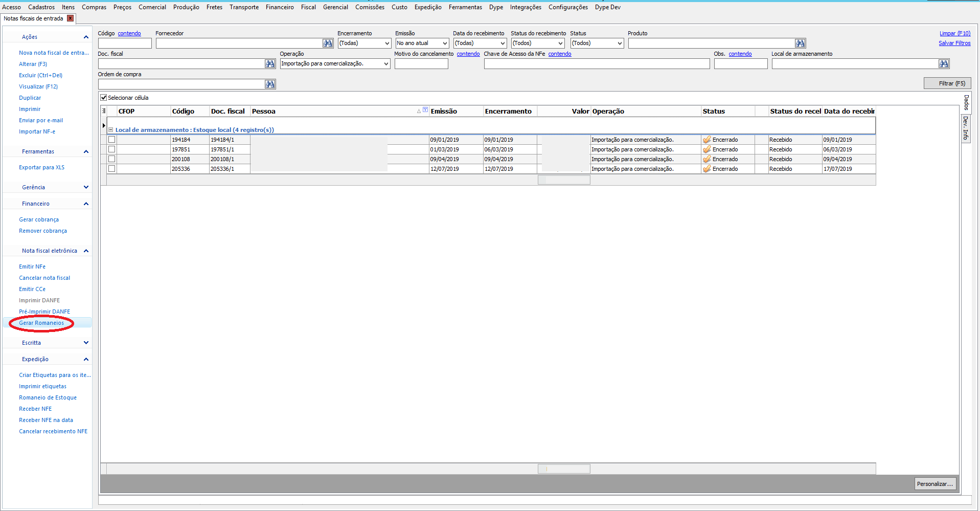Image resolution: width=980 pixels, height=511 pixels.
Task: Collapse the Expedição sidebar section
Action: tap(86, 359)
